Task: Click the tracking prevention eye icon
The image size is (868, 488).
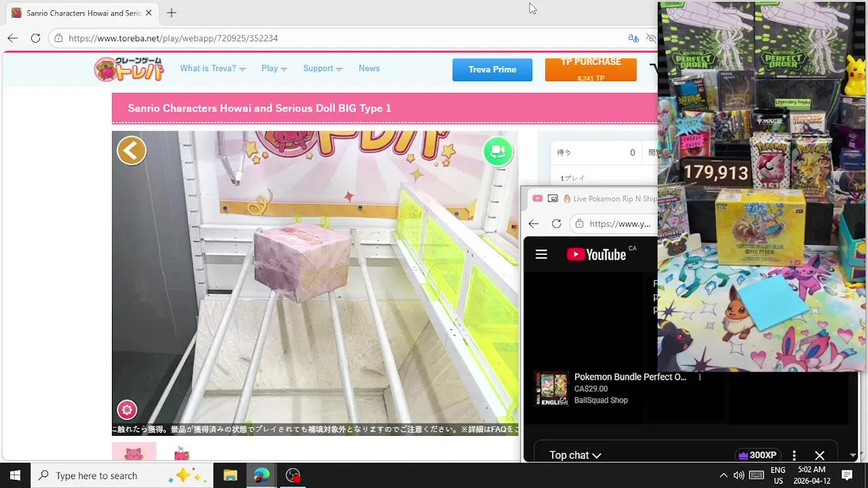Action: [651, 38]
